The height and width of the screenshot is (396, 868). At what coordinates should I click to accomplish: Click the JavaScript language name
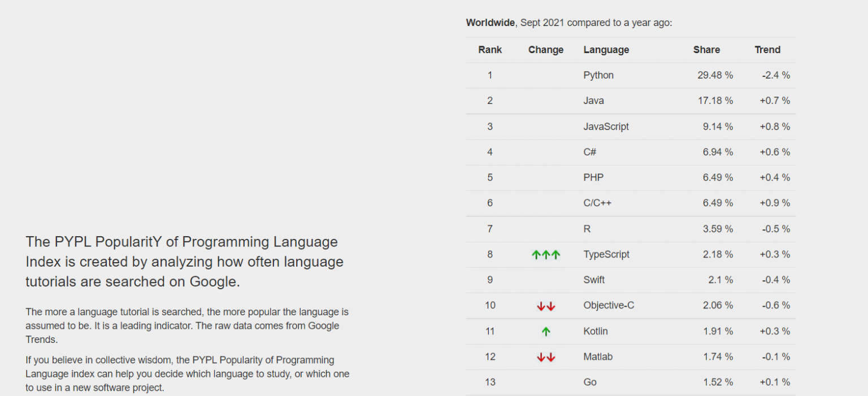606,127
